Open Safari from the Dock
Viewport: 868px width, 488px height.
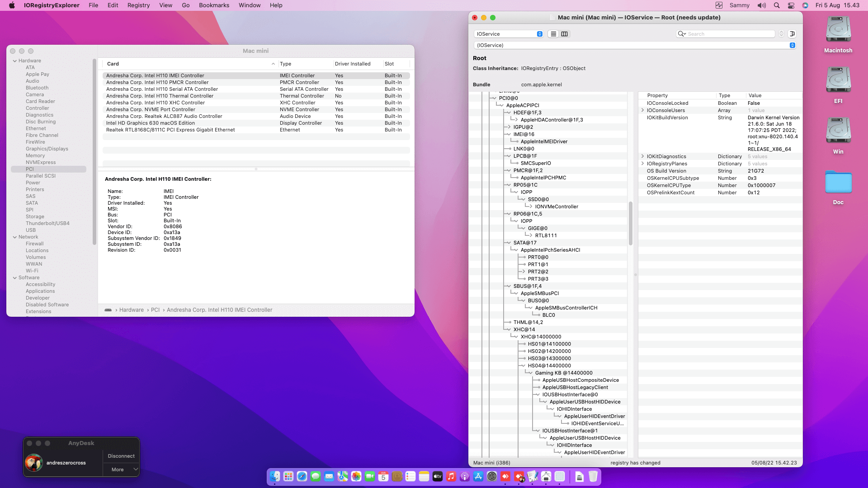[302, 476]
